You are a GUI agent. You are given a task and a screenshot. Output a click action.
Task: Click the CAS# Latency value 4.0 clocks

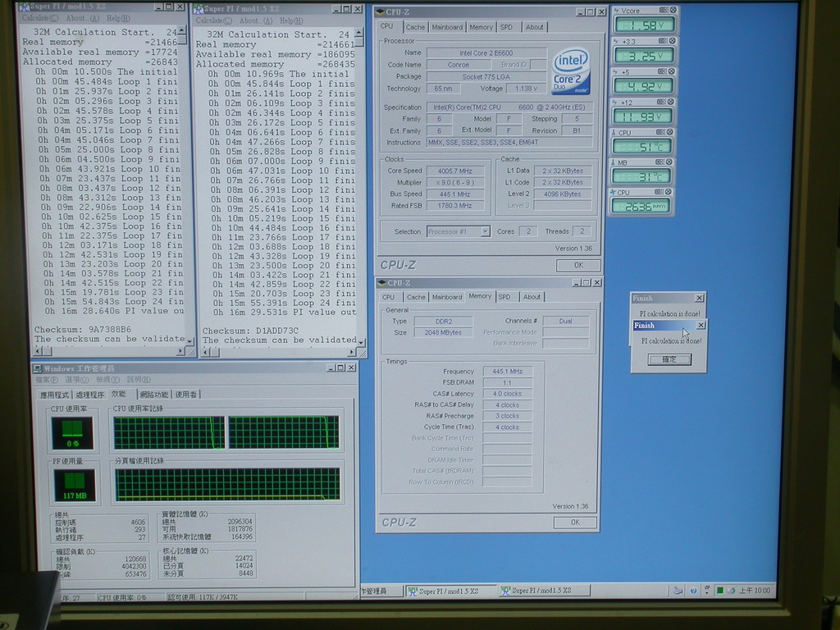tap(507, 394)
